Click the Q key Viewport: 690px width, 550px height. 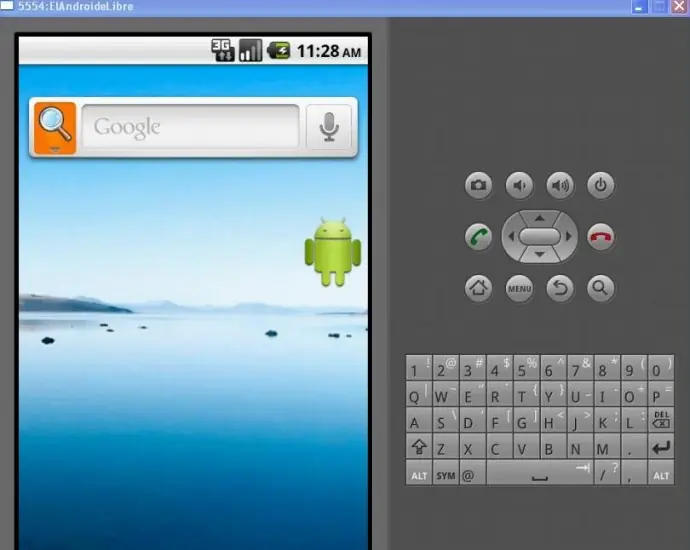418,394
